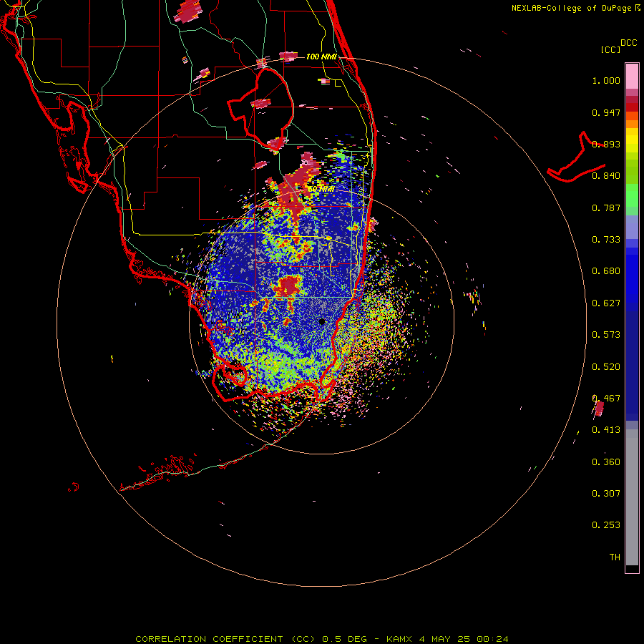
Task: Select the 0.253 scale value label
Action: point(606,525)
